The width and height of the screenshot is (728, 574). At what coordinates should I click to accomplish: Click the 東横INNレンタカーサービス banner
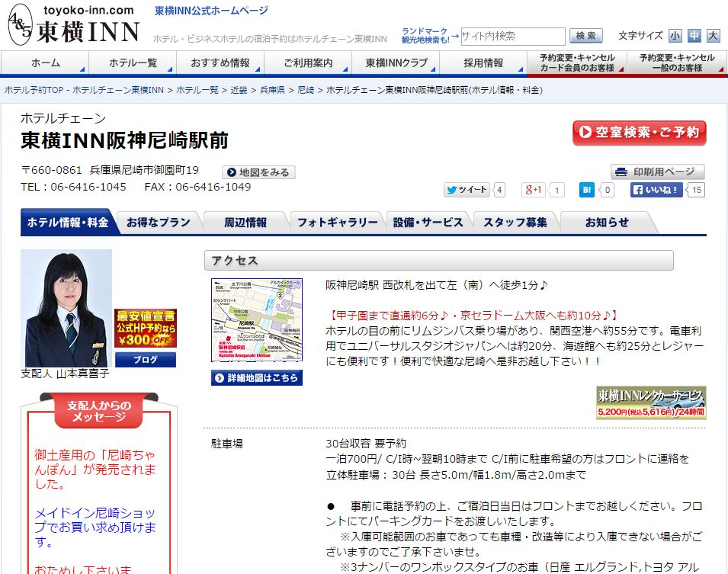pos(651,402)
